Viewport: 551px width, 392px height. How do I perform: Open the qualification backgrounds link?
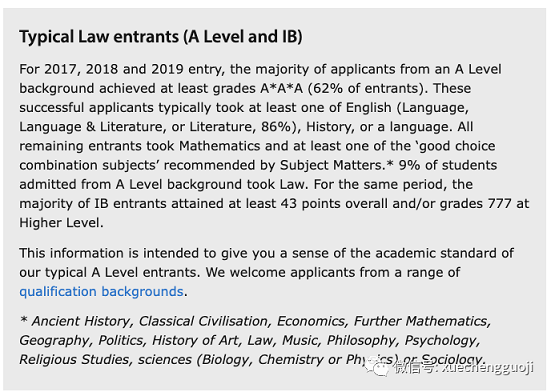tap(101, 292)
